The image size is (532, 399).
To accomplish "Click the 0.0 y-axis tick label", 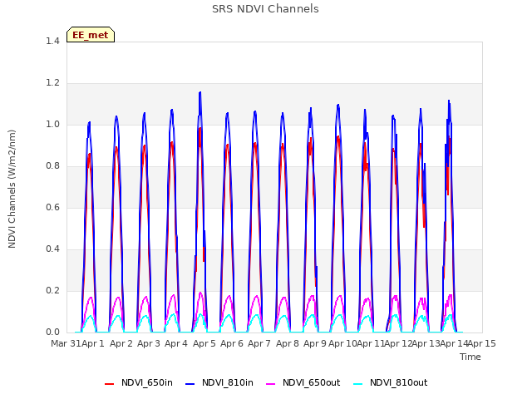I will (x=52, y=332).
